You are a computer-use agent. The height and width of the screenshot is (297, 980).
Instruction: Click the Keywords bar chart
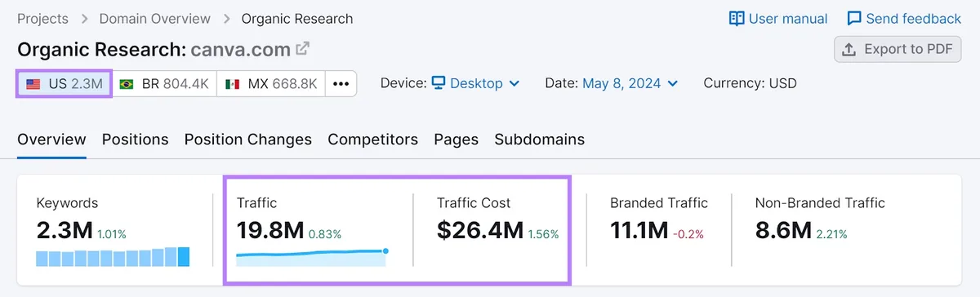113,257
